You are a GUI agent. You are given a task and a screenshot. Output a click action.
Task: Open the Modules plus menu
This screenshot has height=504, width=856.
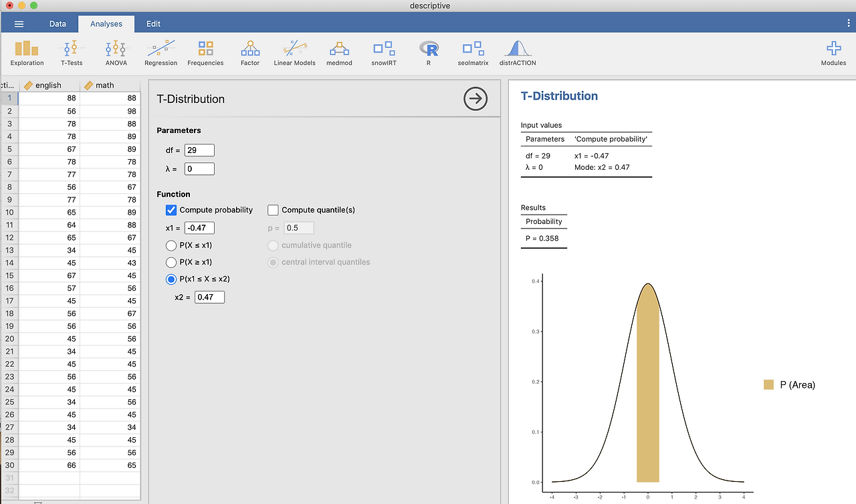click(833, 53)
